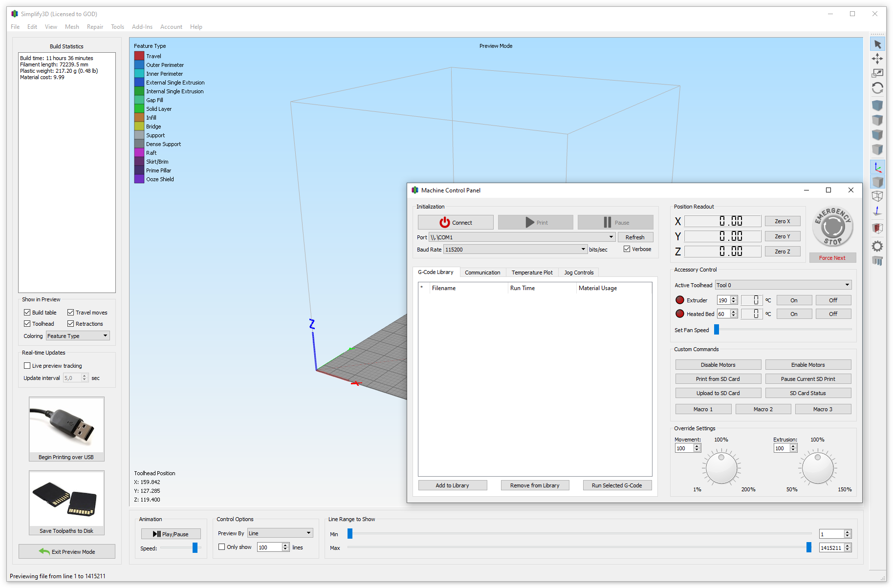Screen dimensions: 893x588
Task: Click the Set Fan Speed slider handle
Action: tap(717, 330)
